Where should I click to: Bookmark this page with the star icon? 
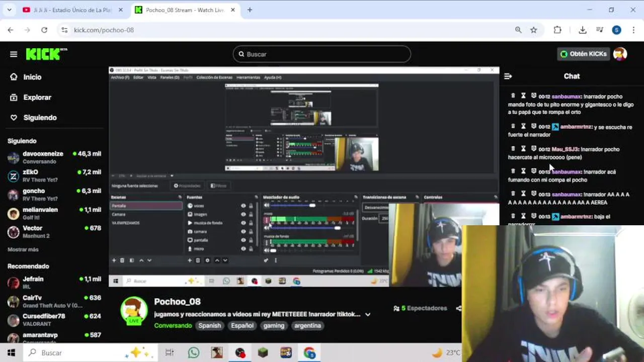coord(534,30)
